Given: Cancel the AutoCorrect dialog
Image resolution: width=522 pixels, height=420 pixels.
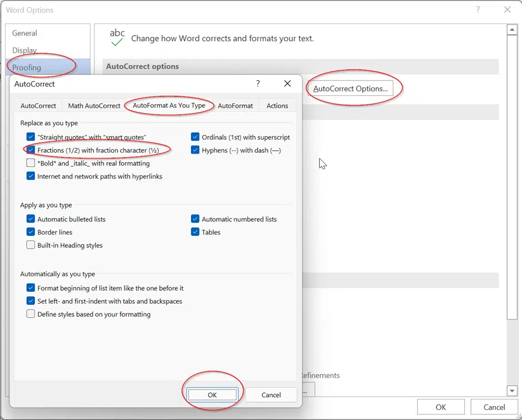Looking at the screenshot, I should point(271,394).
